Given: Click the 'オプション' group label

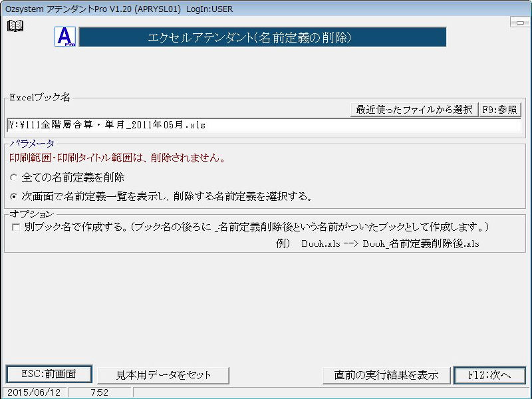Looking at the screenshot, I should click(31, 214).
